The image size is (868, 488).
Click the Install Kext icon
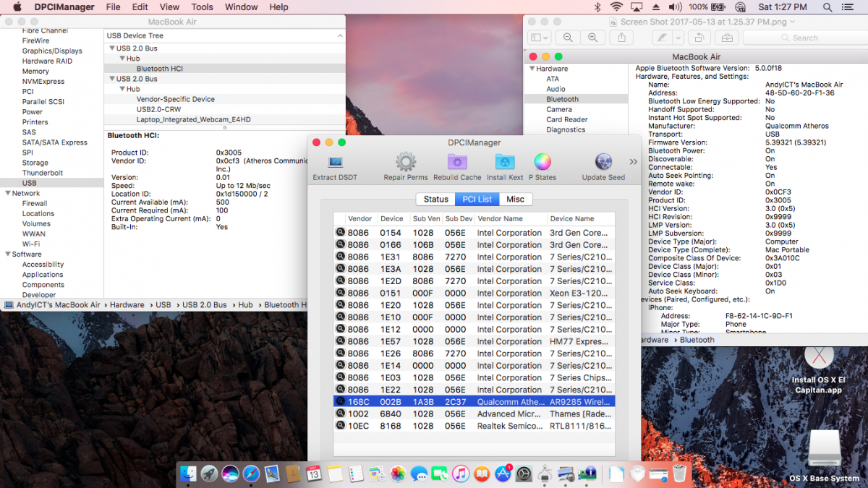pyautogui.click(x=505, y=163)
